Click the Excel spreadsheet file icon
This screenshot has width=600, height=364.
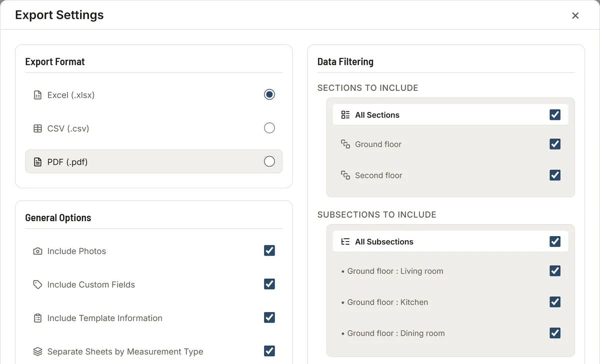pyautogui.click(x=37, y=95)
